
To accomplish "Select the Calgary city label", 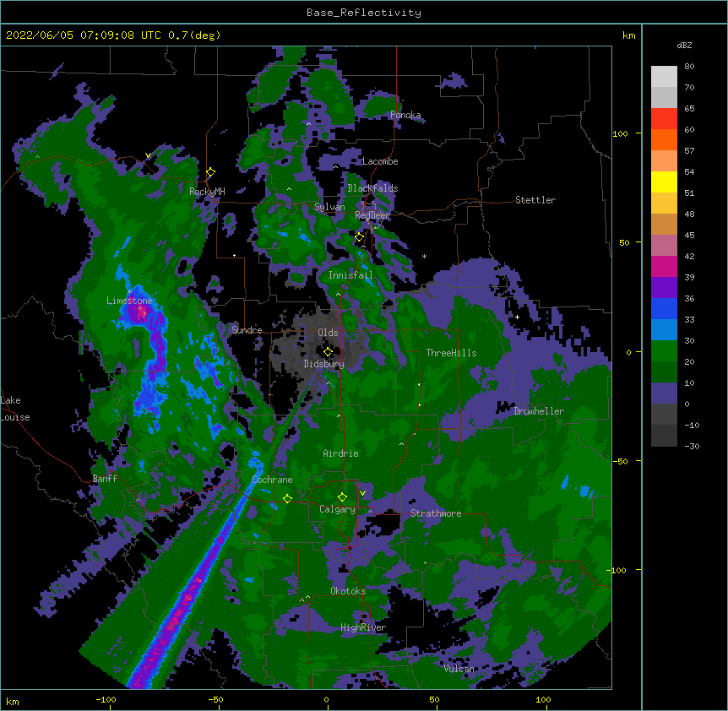I will point(337,509).
